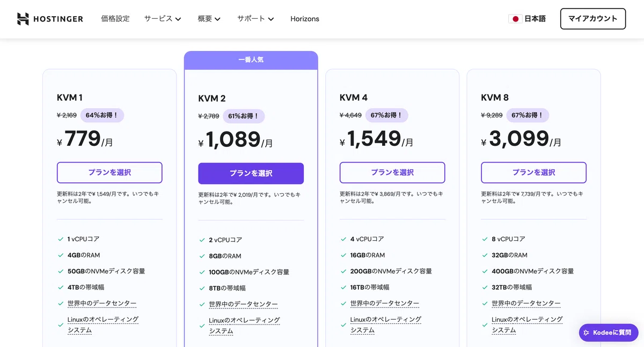Click the struck-through ¥2,789 price
Image resolution: width=644 pixels, height=347 pixels.
coord(209,116)
